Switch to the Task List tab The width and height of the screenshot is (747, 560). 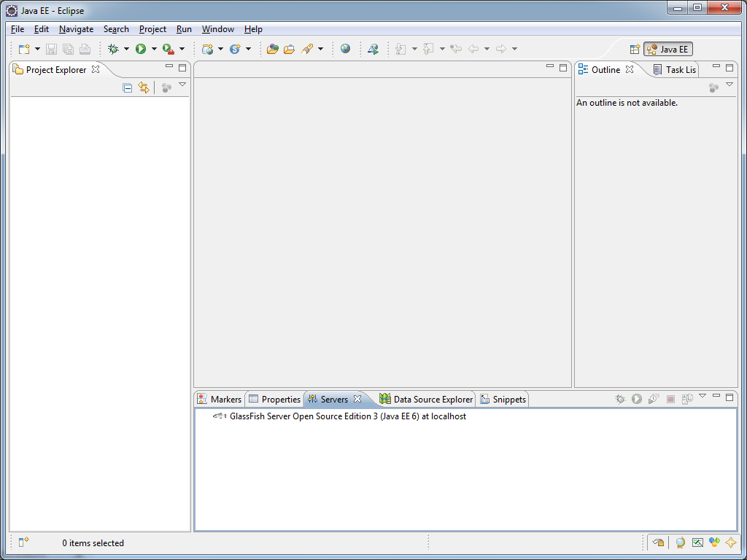click(x=675, y=69)
